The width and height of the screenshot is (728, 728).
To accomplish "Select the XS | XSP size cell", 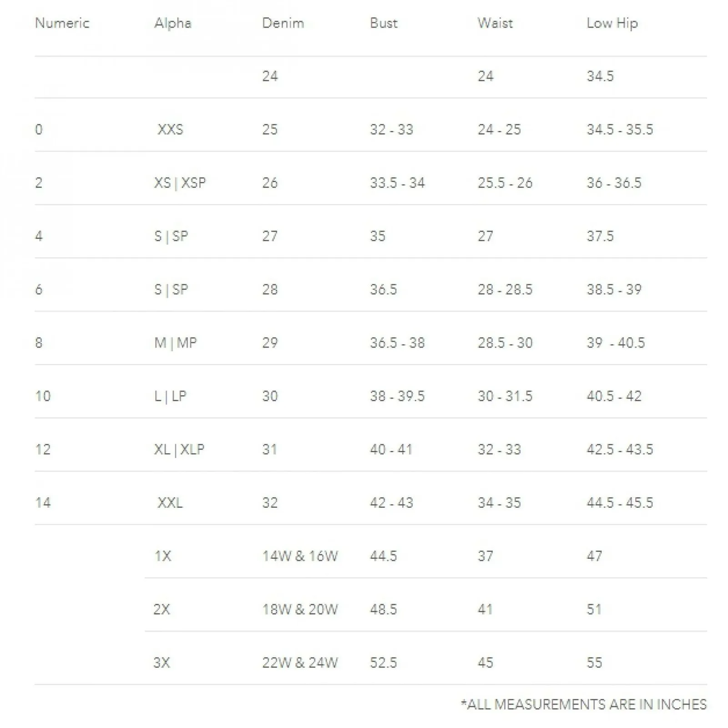I will 180,183.
